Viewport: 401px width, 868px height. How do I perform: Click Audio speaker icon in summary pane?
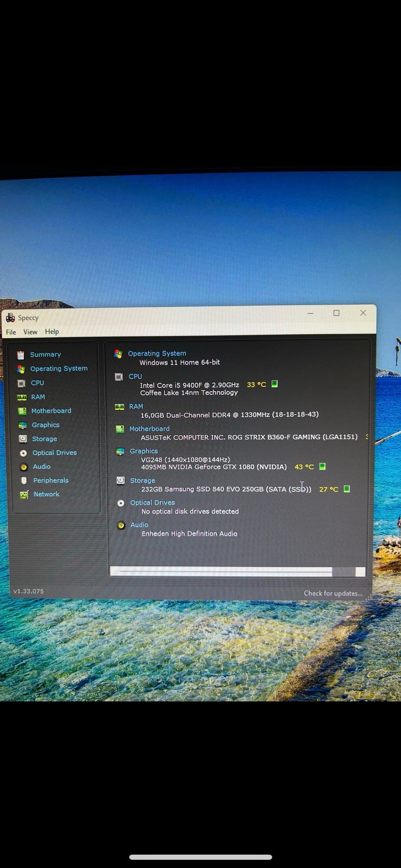pyautogui.click(x=121, y=525)
